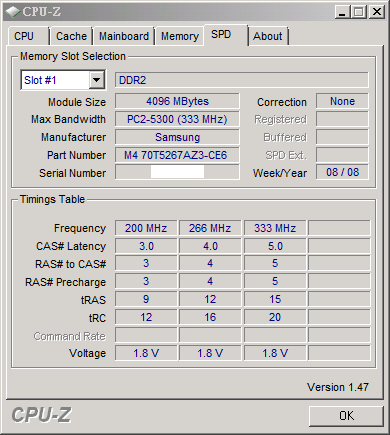Click the tRC value 12

[x=146, y=317]
